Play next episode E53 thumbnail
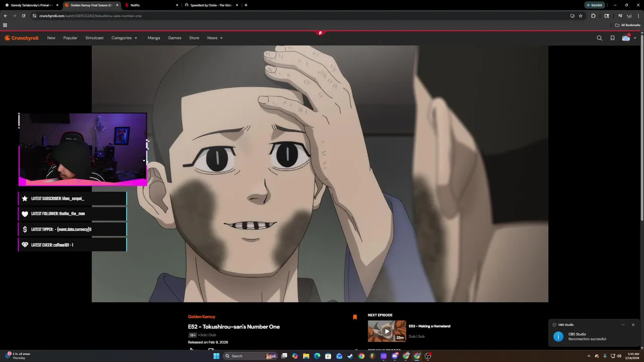Viewport: 644px width, 362px height. tap(387, 331)
